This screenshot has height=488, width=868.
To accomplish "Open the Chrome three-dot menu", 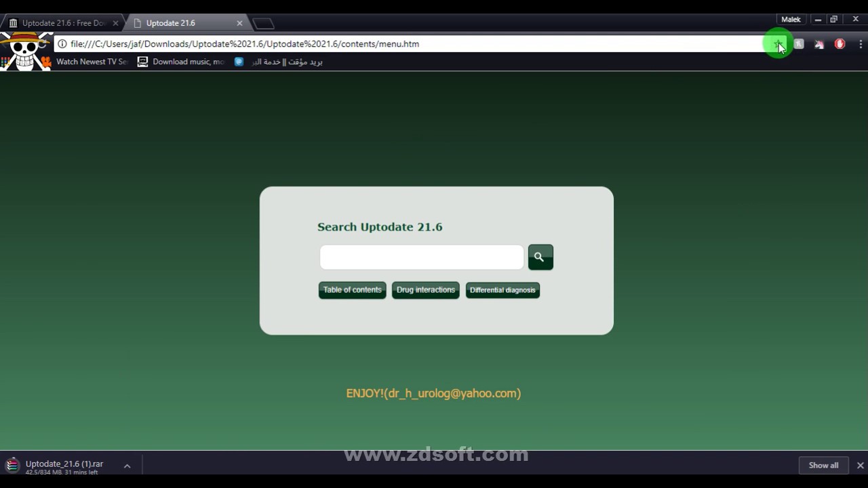I will tap(861, 44).
